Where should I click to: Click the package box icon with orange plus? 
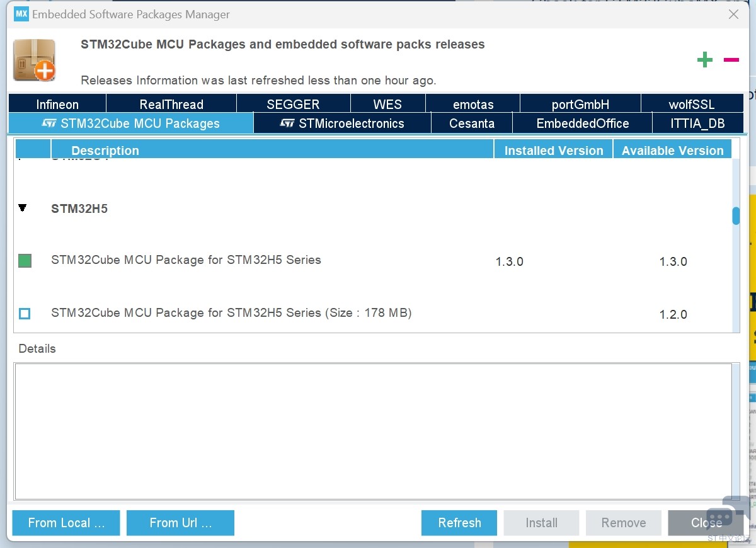(x=35, y=60)
